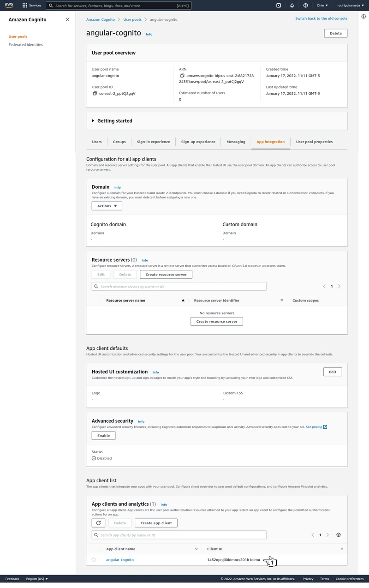This screenshot has width=369, height=588.
Task: Refresh the app clients list
Action: pos(98,523)
